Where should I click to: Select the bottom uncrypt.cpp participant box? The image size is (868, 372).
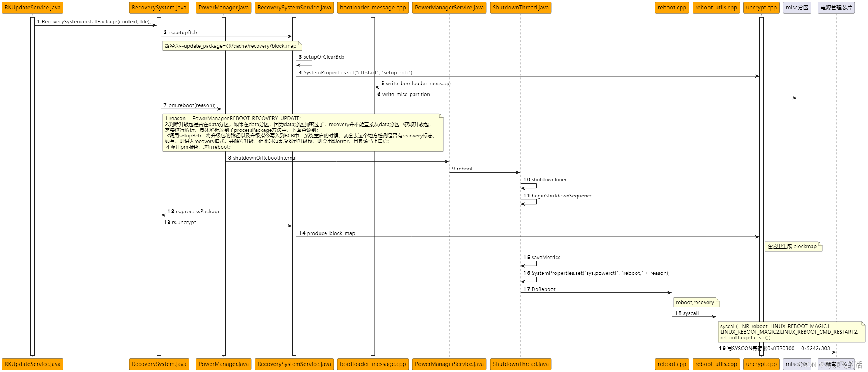pyautogui.click(x=761, y=364)
